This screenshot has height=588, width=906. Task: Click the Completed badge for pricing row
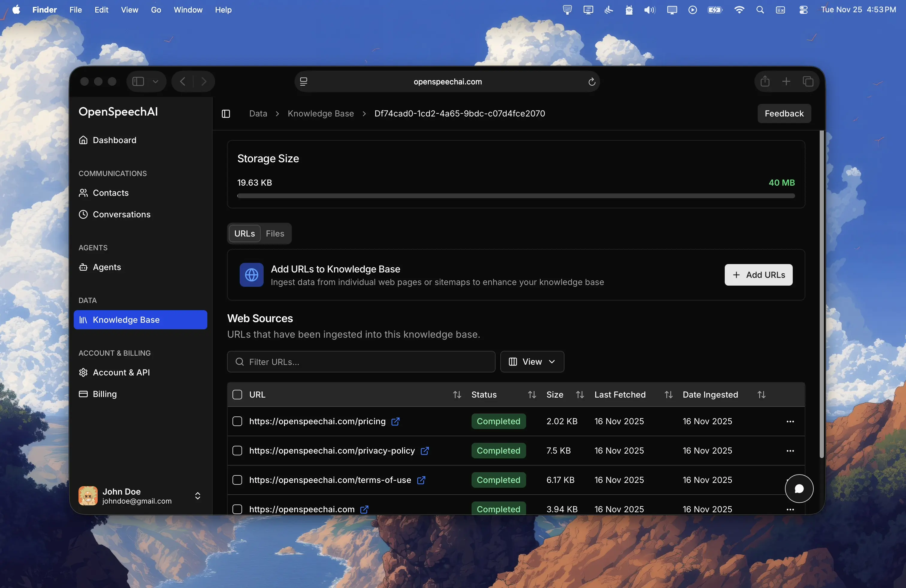[x=498, y=422]
